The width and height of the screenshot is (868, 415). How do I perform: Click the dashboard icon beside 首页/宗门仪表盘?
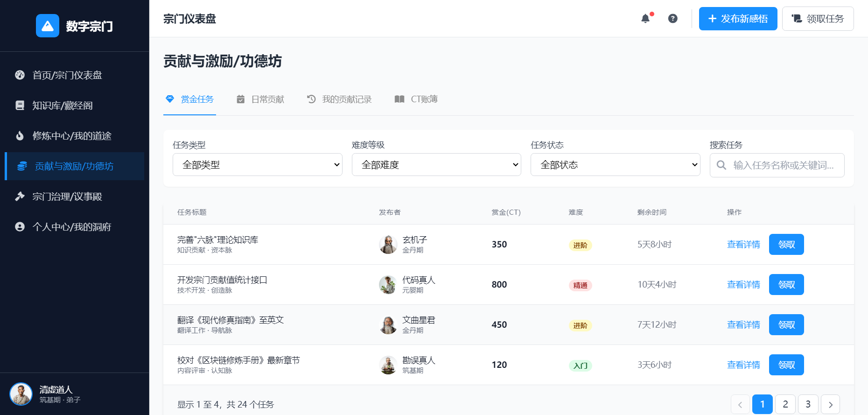20,75
